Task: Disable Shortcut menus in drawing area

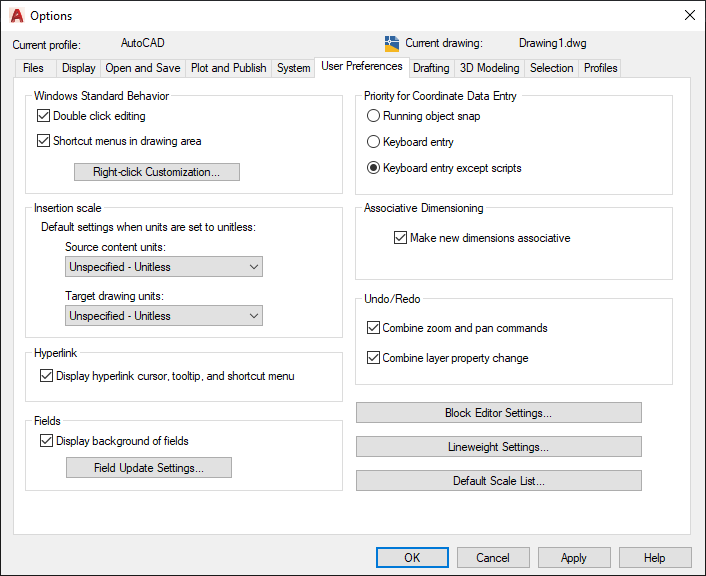Action: click(x=44, y=141)
